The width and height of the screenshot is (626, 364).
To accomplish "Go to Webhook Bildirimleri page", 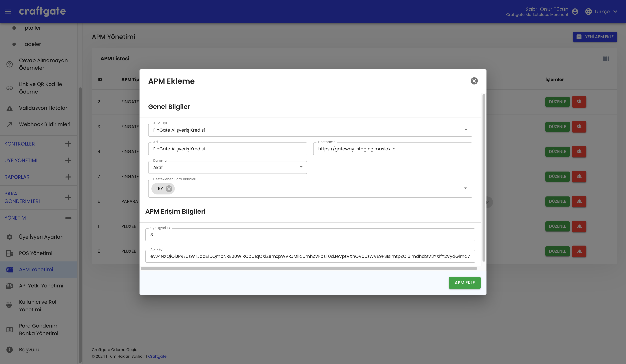I will 45,124.
